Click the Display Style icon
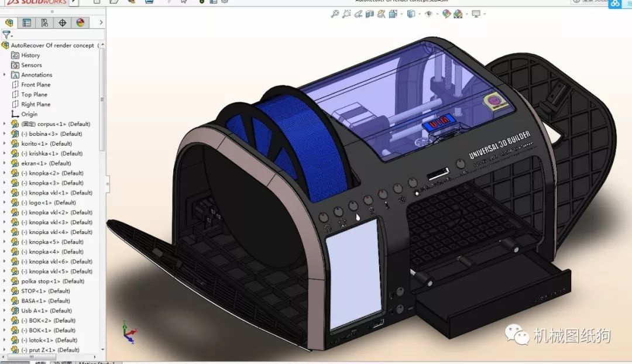This screenshot has width=632, height=364. 411,14
